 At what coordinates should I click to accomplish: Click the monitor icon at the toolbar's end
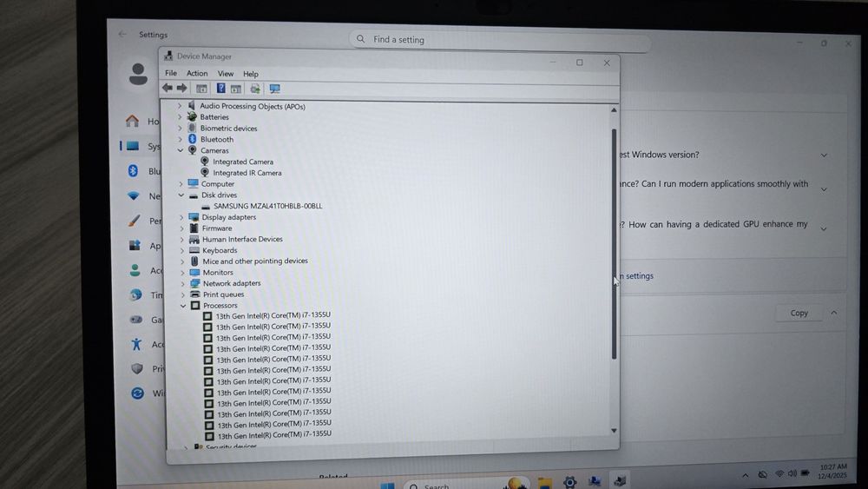[x=274, y=89]
